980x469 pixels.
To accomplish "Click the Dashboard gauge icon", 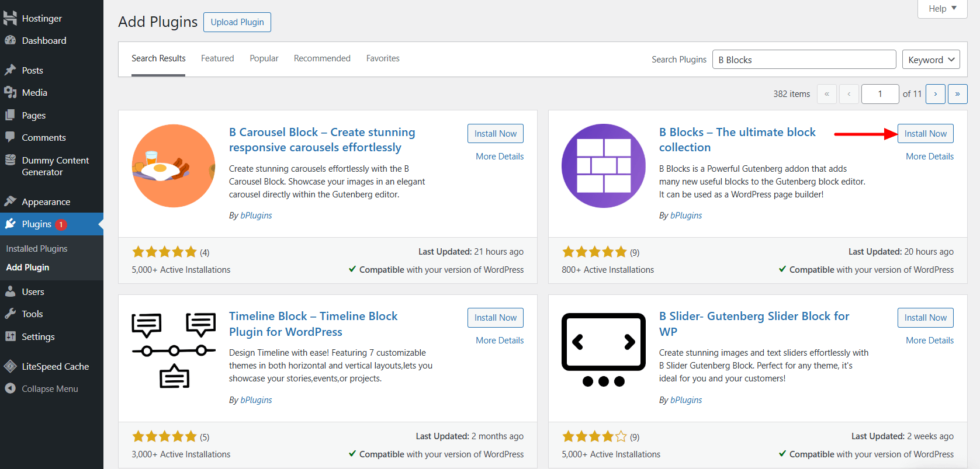I will pyautogui.click(x=10, y=40).
